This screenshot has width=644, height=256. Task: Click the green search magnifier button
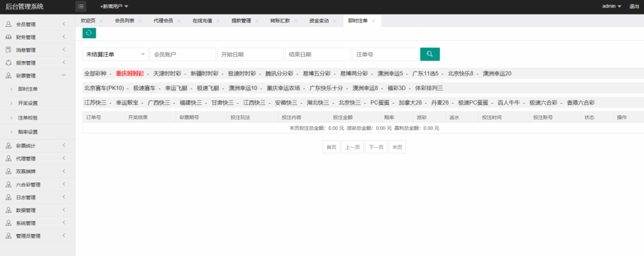click(430, 55)
